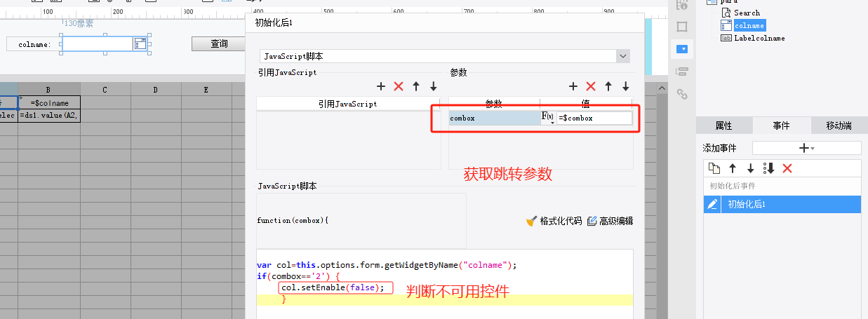Viewport: 868px width, 319px height.
Task: Switch to the 属性 properties tab
Action: (724, 125)
